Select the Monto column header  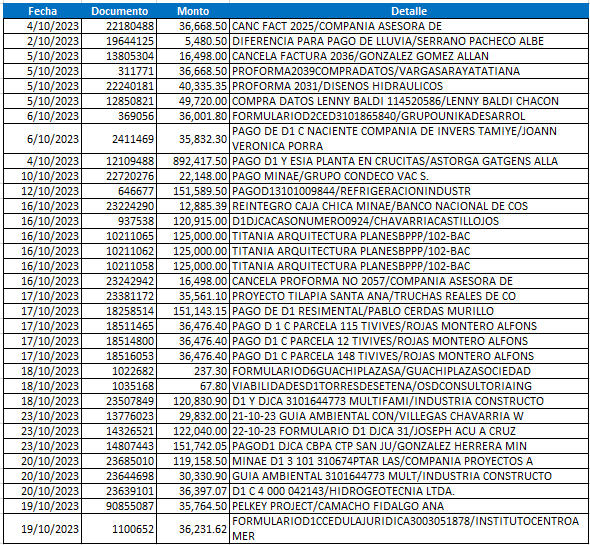click(193, 11)
